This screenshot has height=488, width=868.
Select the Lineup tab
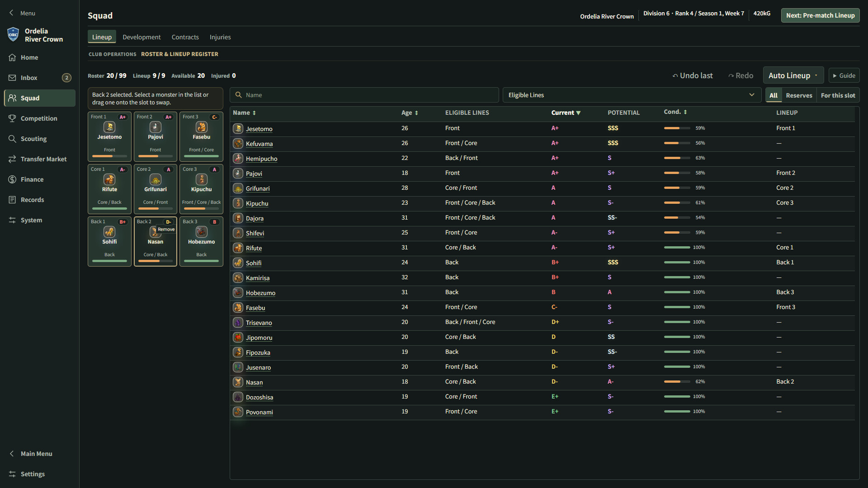102,37
